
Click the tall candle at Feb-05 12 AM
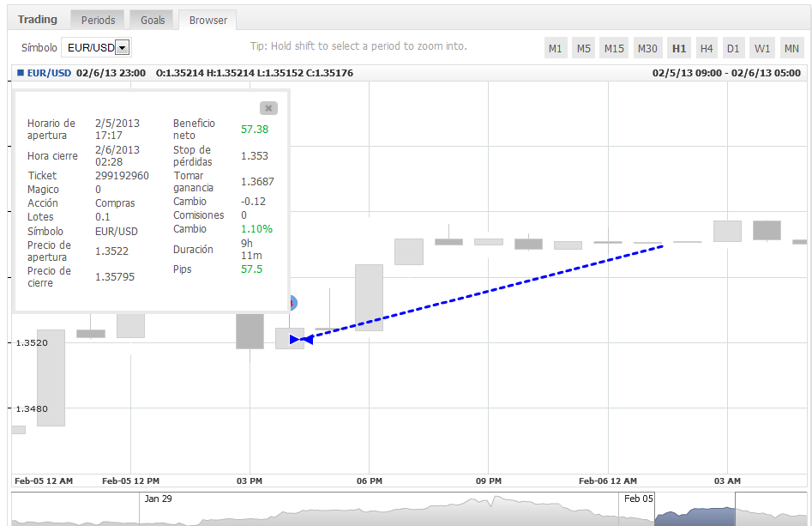(x=51, y=378)
